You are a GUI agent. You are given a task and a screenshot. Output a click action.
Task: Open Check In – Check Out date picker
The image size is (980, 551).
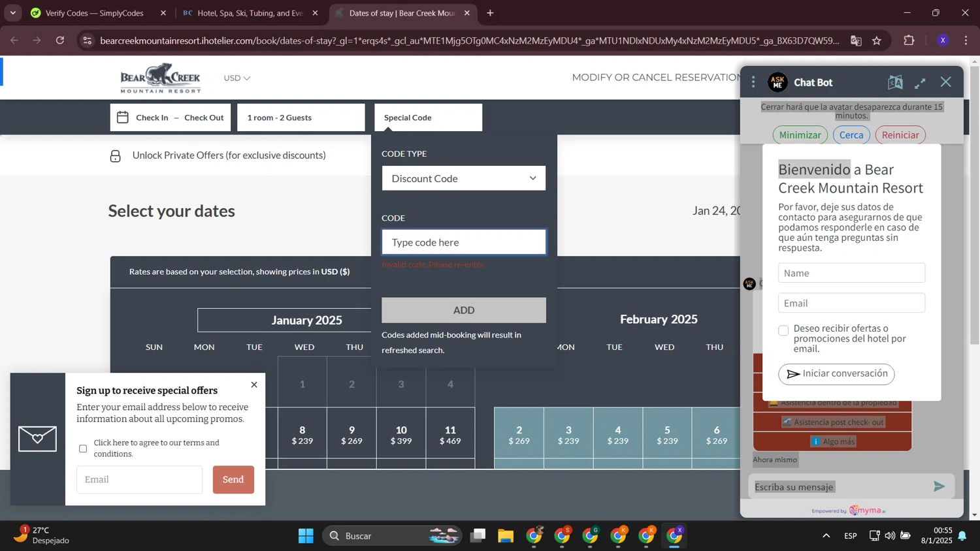(x=171, y=118)
